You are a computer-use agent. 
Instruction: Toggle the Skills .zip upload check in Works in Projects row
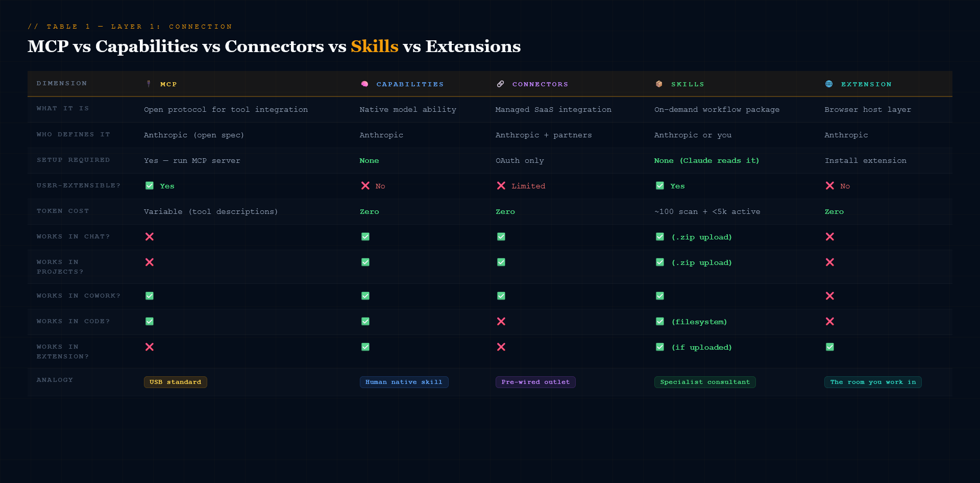(x=659, y=262)
